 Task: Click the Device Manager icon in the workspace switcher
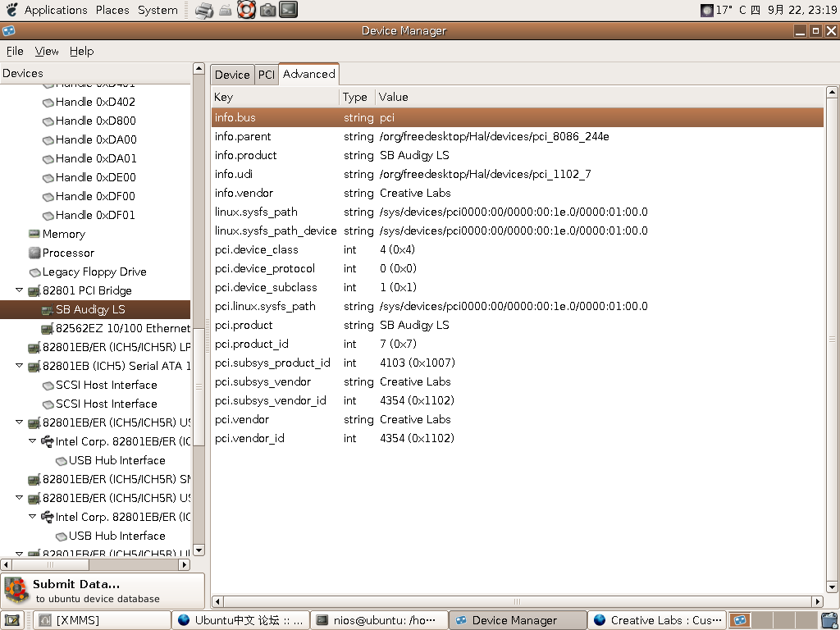[x=740, y=620]
